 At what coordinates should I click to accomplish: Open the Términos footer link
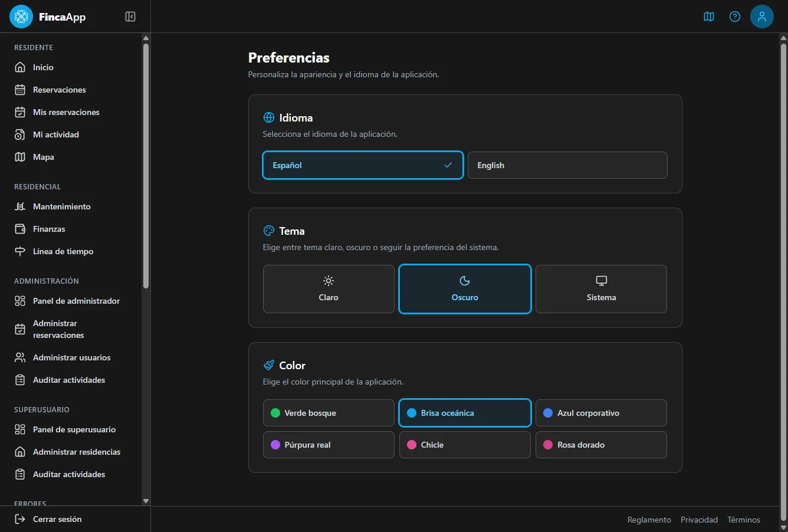744,520
